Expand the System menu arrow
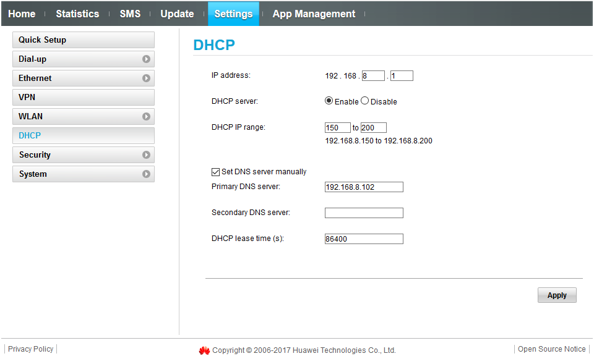Viewport: 594px width, 364px height. (146, 174)
